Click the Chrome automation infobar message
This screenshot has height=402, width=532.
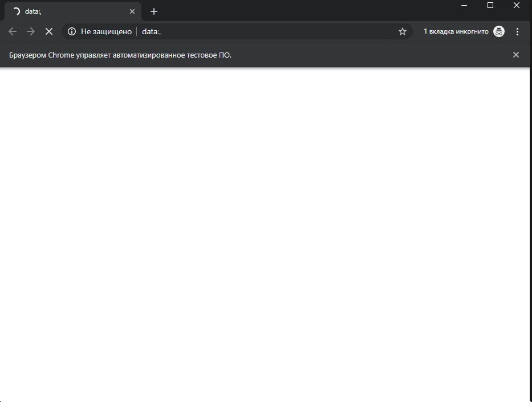coord(120,55)
